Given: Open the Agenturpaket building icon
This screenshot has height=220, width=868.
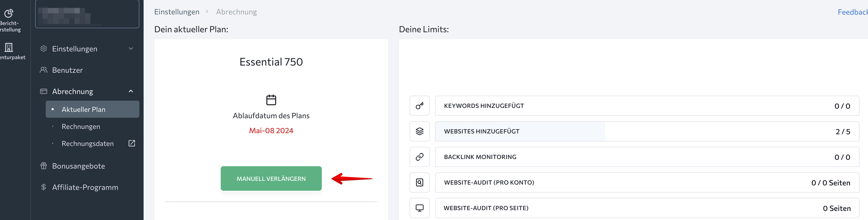Looking at the screenshot, I should [x=9, y=47].
